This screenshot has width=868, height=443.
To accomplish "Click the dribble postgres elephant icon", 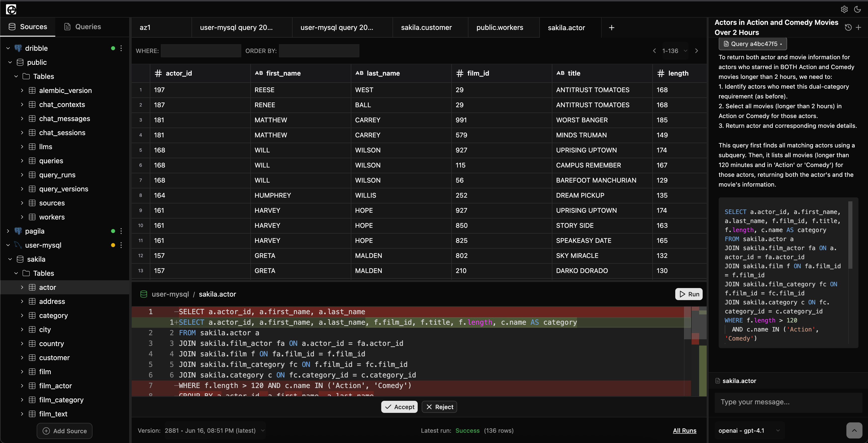I will pos(18,48).
